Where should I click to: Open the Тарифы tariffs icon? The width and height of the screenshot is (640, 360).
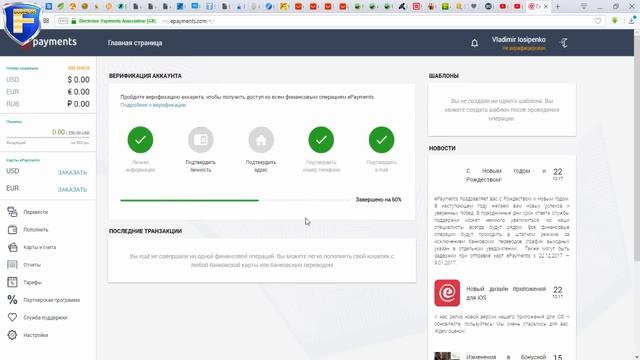pyautogui.click(x=12, y=282)
